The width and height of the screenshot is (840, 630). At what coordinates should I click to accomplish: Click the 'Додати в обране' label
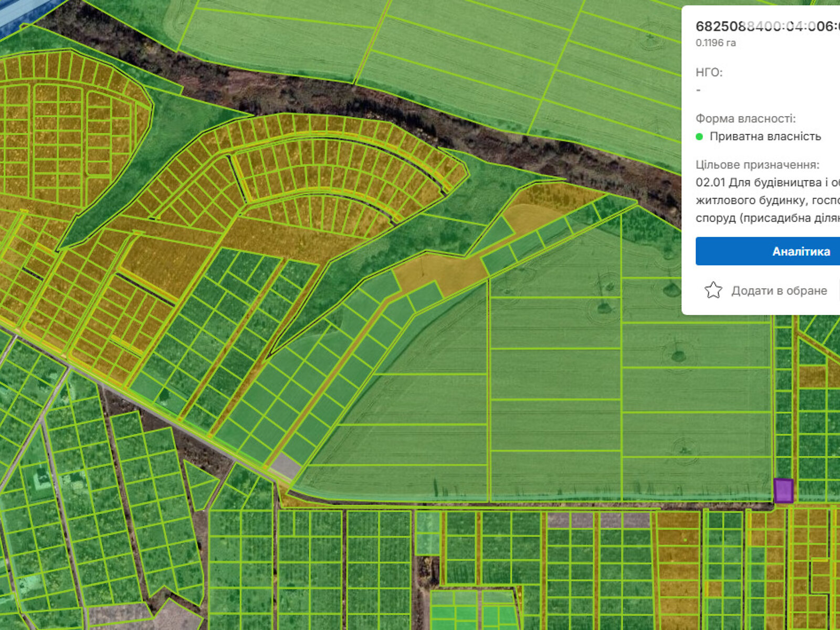click(779, 291)
